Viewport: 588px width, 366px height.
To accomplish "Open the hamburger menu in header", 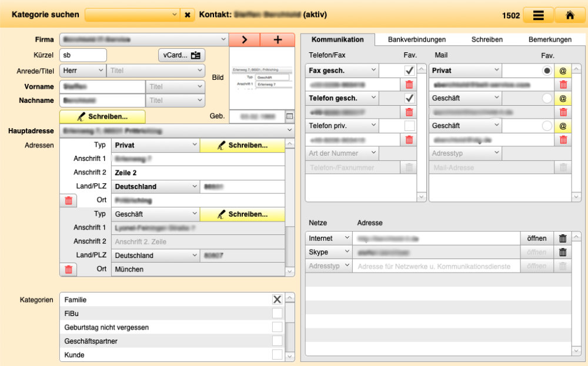I will [538, 15].
